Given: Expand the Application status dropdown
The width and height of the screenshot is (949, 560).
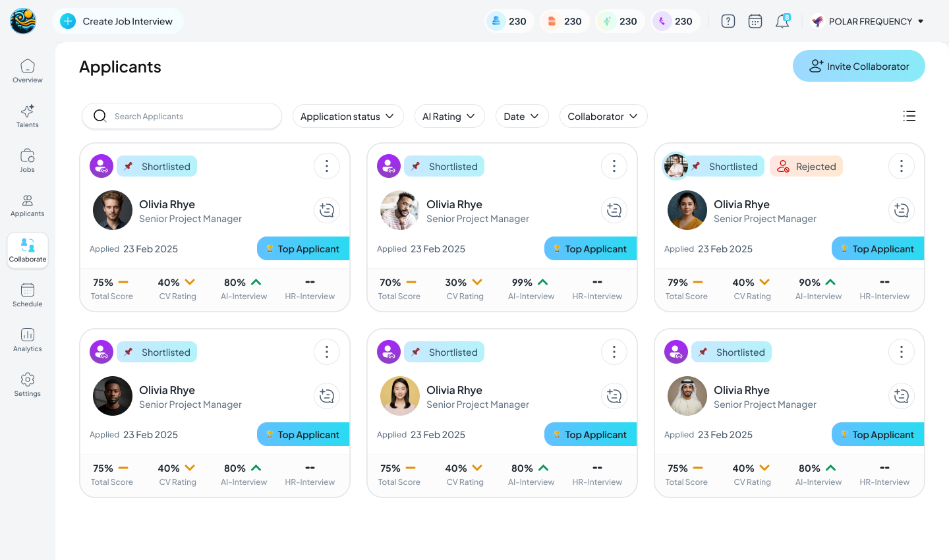Looking at the screenshot, I should [347, 116].
